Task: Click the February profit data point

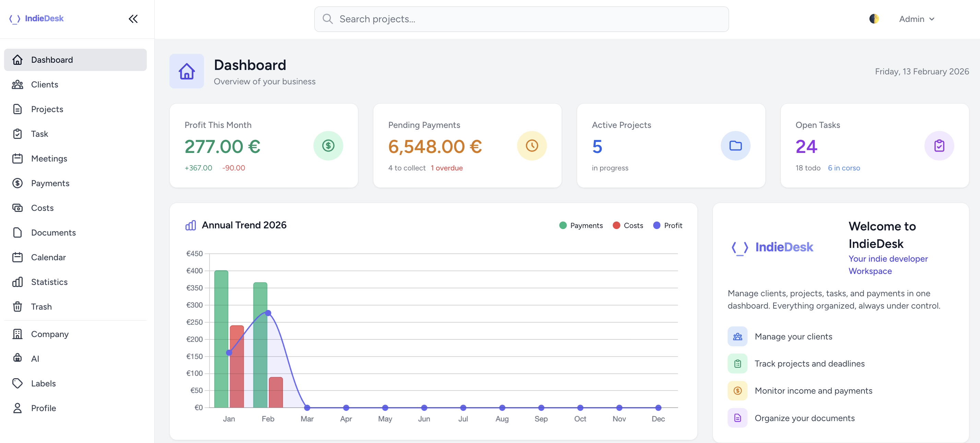Action: pos(268,313)
